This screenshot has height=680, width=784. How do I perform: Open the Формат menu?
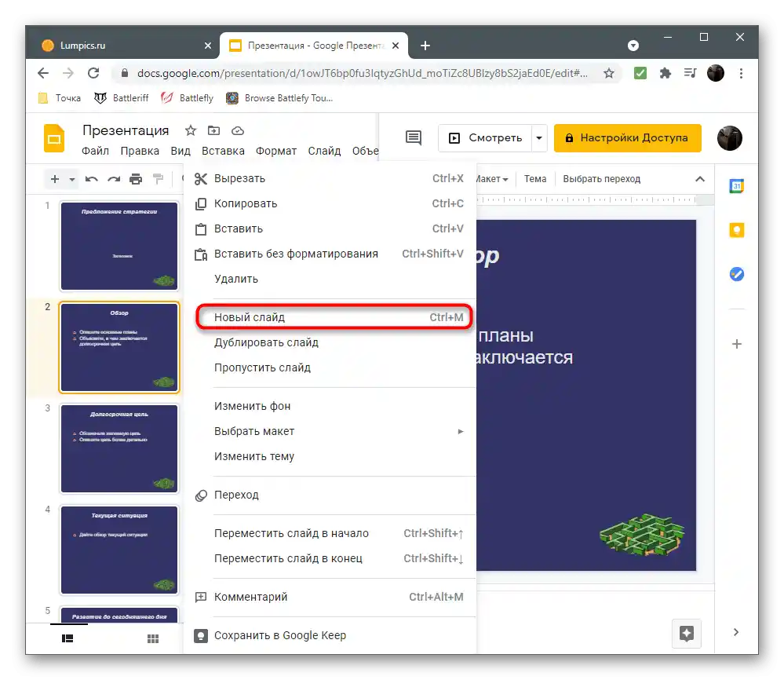pyautogui.click(x=276, y=151)
